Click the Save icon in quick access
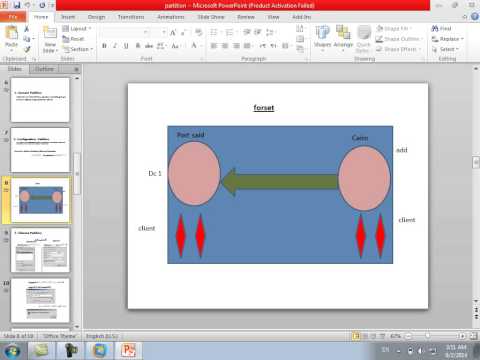 tap(17, 5)
